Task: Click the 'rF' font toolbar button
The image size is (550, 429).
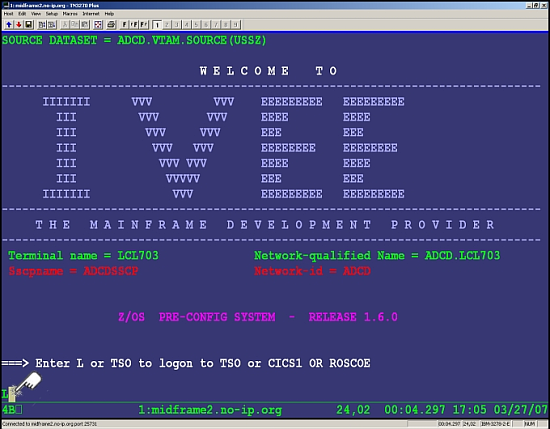Action: coord(134,25)
